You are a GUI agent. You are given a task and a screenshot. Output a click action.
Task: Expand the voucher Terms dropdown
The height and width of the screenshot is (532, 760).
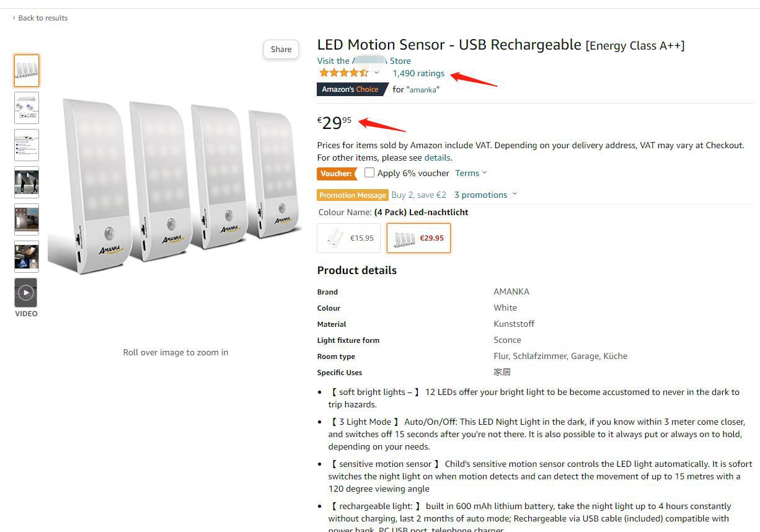(471, 173)
